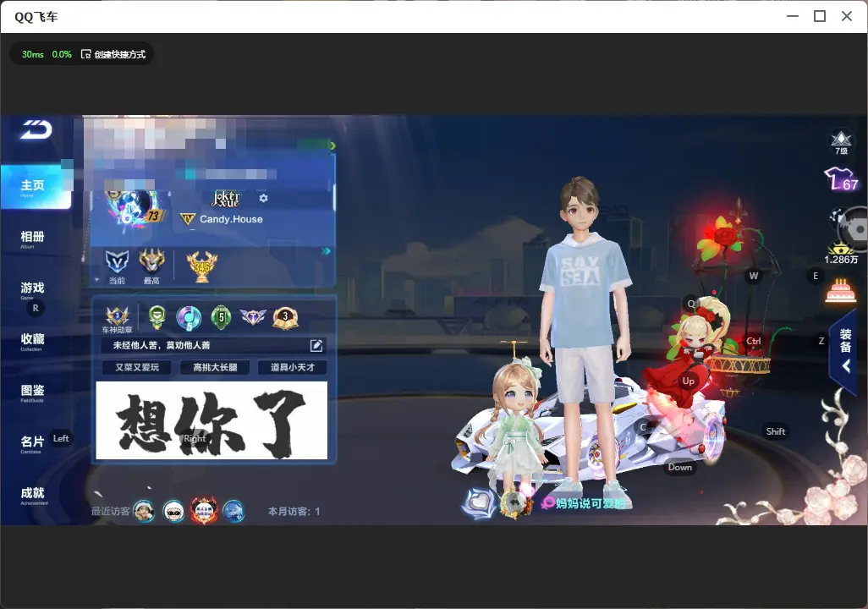Click the crown popularity 1.286万 icon
868x609 pixels.
(841, 254)
